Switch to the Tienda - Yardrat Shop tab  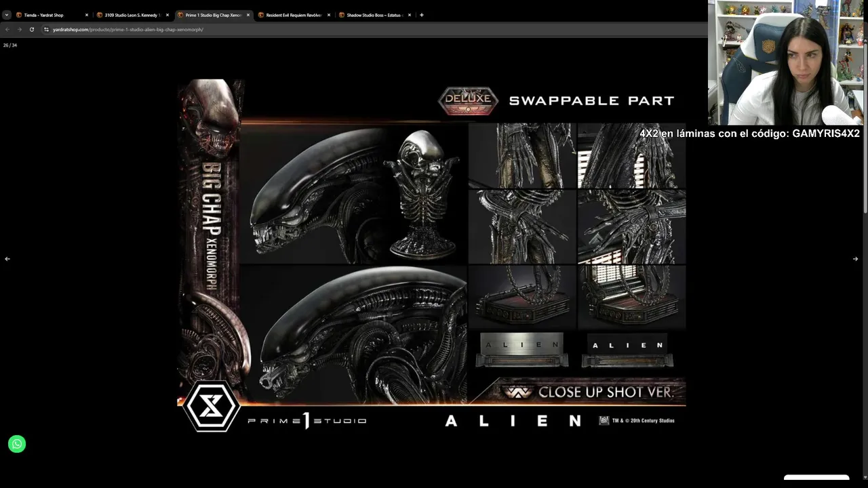52,15
